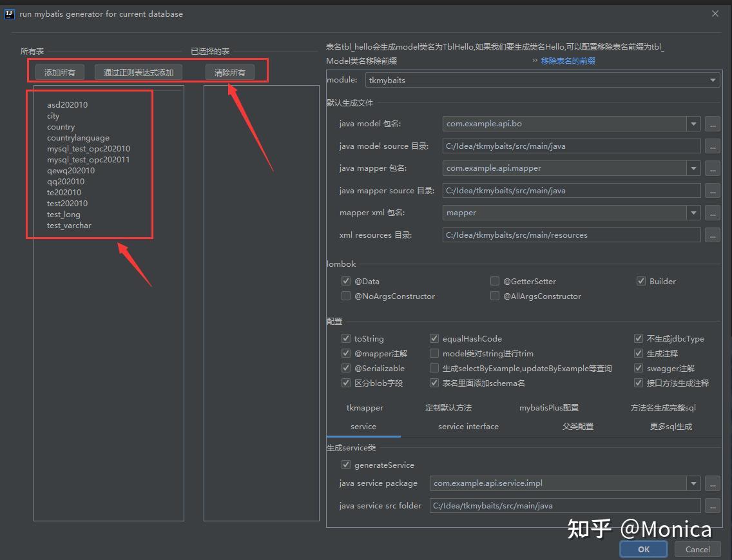Click the java mapper source directory field

click(572, 191)
